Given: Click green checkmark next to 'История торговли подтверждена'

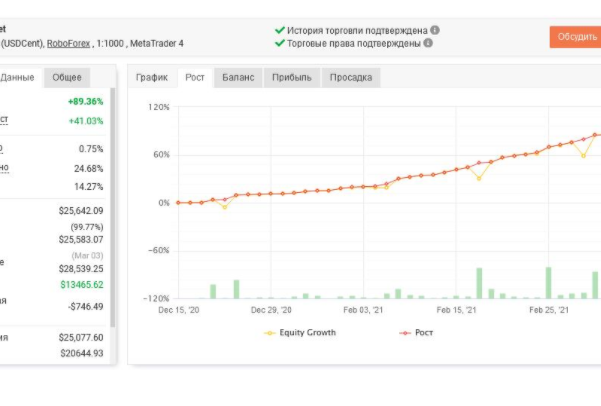Looking at the screenshot, I should 279,30.
